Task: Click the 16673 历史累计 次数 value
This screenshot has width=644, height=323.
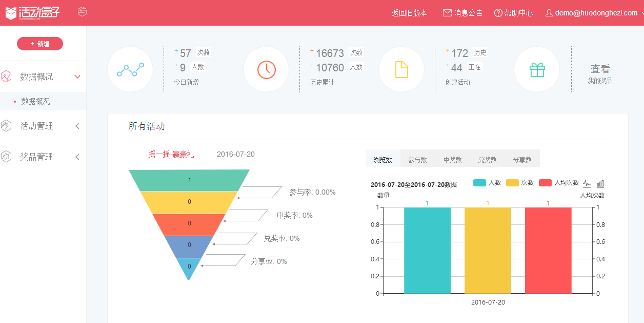Action: point(330,53)
